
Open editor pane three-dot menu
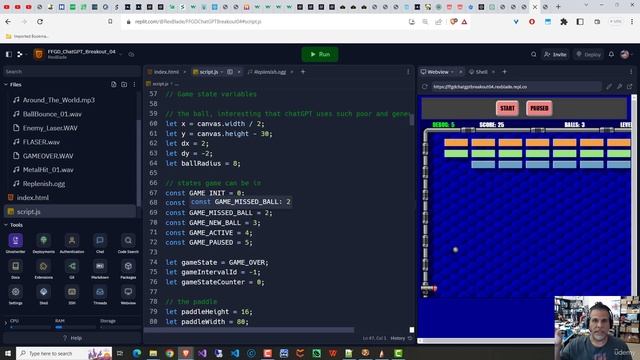[408, 72]
